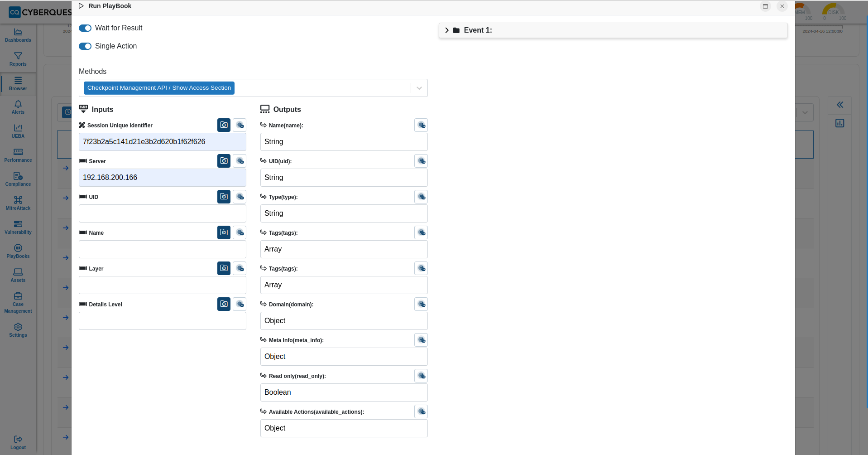868x455 pixels.
Task: Open the Methods dropdown arrow
Action: click(x=419, y=88)
